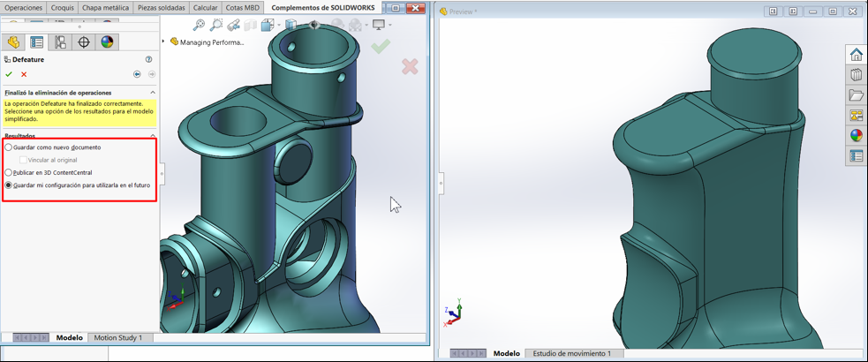Click Managing Performa... tree item
This screenshot has width=868, height=362.
pos(208,41)
